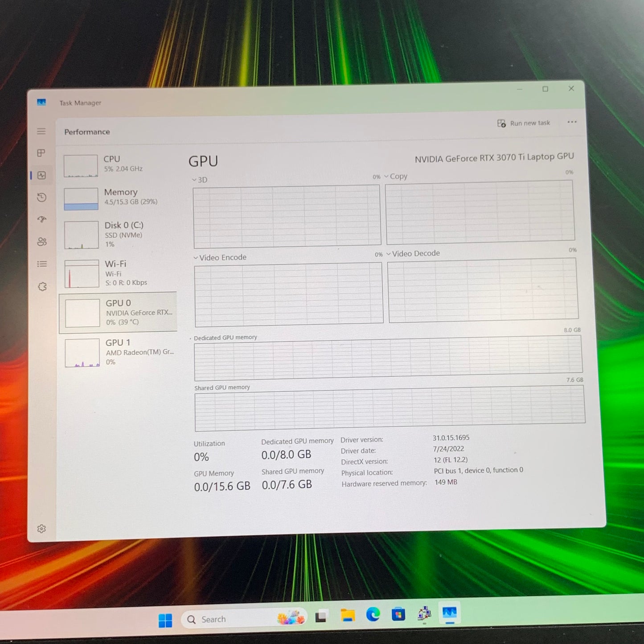Open the Video Encode graph dropdown
This screenshot has width=644, height=644.
[x=220, y=258]
